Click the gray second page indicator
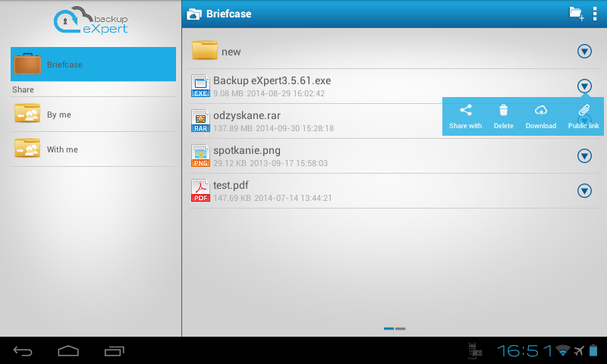 [x=401, y=328]
